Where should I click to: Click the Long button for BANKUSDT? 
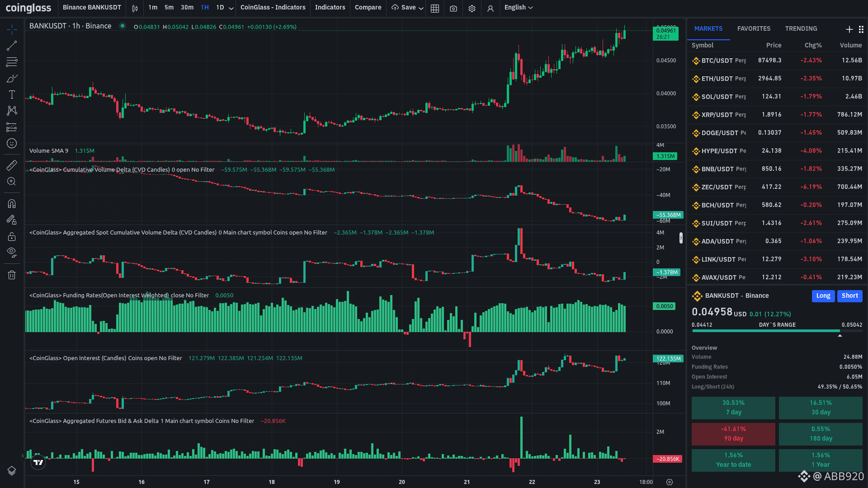823,296
